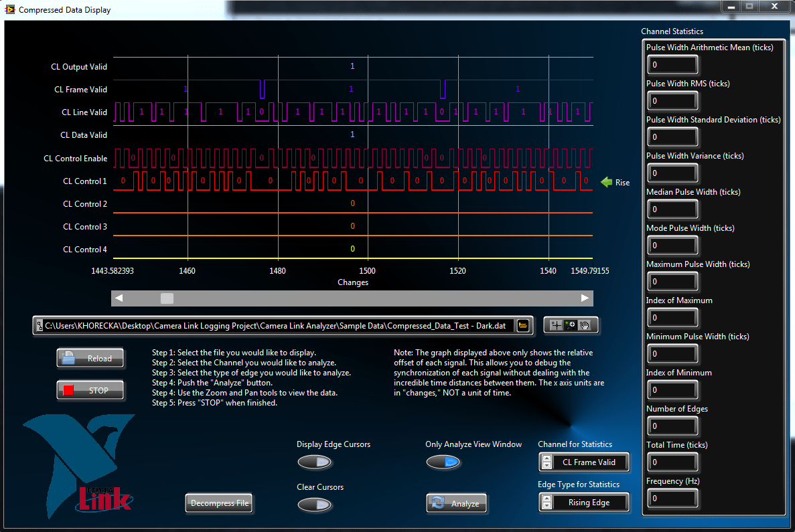Expand the zoom tool's dropdown arrow
Viewport: 795px width, 532px height.
click(574, 329)
